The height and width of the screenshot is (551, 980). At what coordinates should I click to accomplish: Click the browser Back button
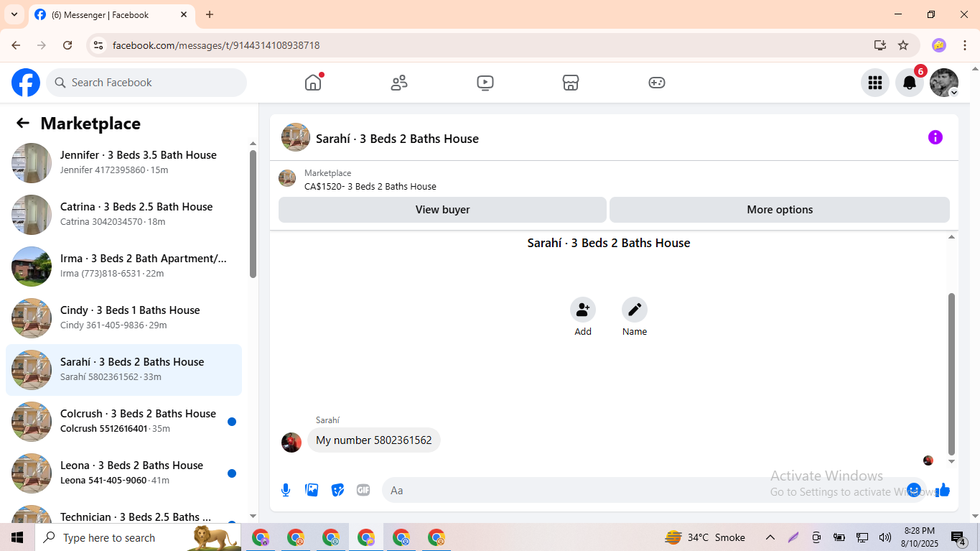point(16,45)
